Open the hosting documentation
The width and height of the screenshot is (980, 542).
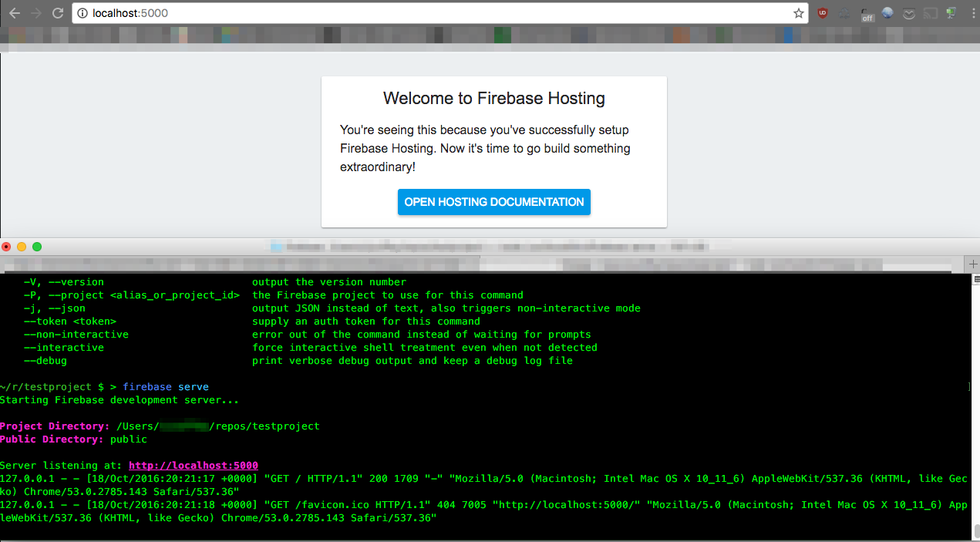[494, 202]
